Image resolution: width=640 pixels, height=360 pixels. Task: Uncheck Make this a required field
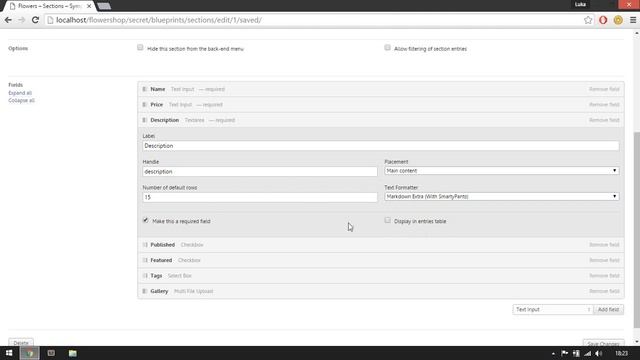point(146,220)
